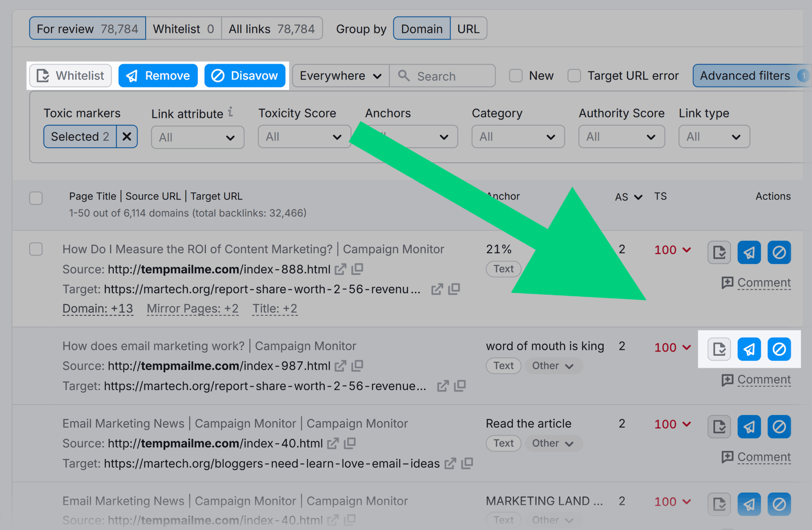Viewport: 812px width, 530px height.
Task: Click the Remove paper-plane icon on the second row
Action: click(749, 349)
